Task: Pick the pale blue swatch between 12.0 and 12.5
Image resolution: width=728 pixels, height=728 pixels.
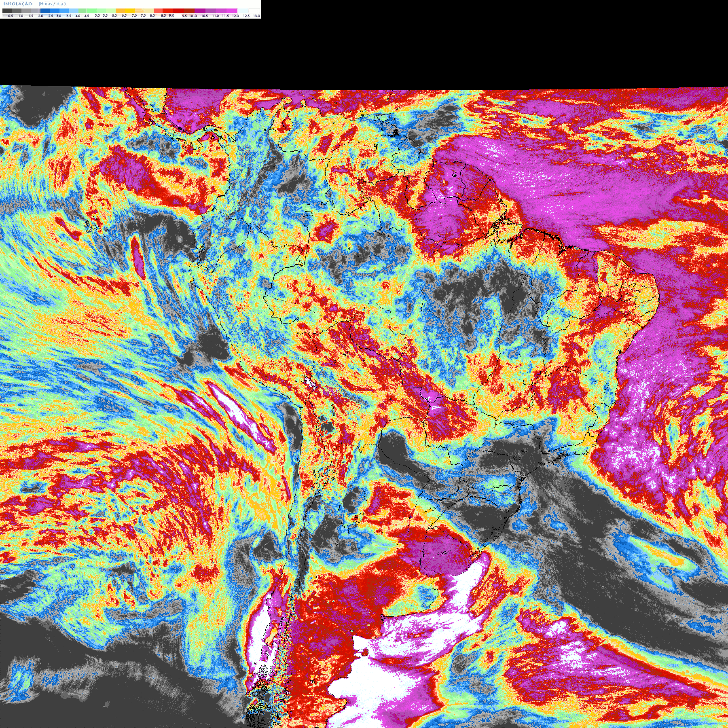Action: click(x=243, y=11)
